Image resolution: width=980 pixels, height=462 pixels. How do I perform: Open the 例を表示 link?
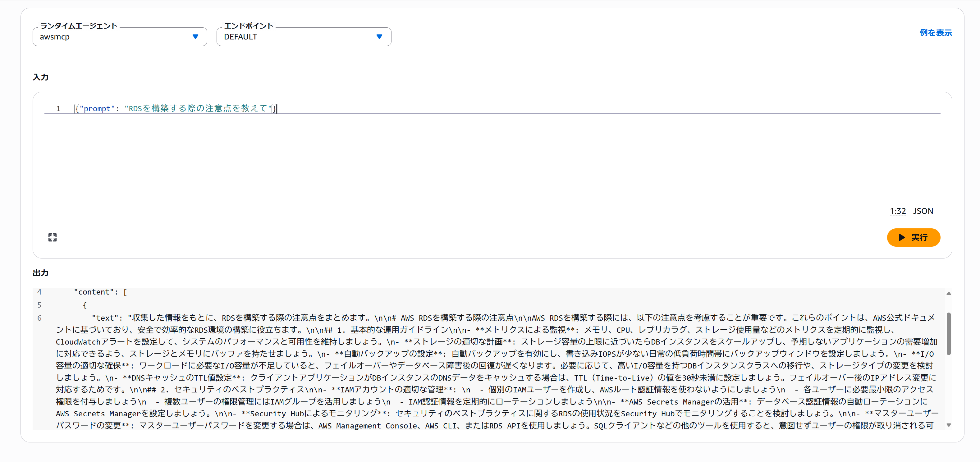pos(936,33)
